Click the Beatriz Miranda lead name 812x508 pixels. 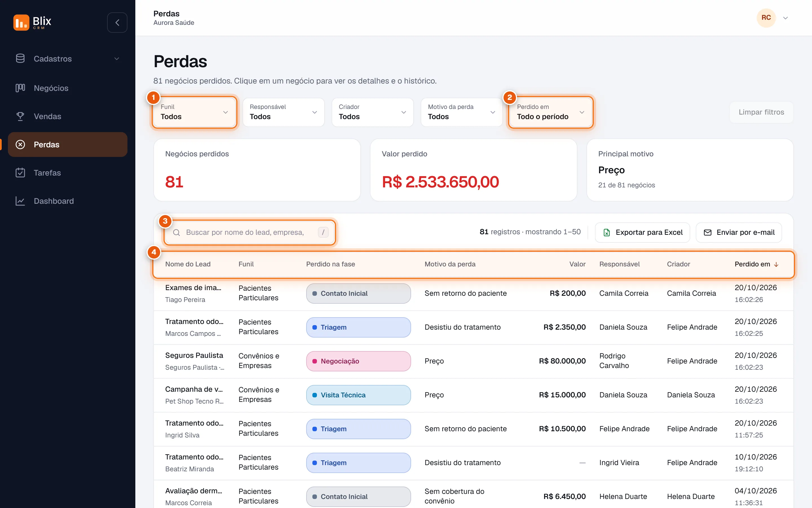189,469
